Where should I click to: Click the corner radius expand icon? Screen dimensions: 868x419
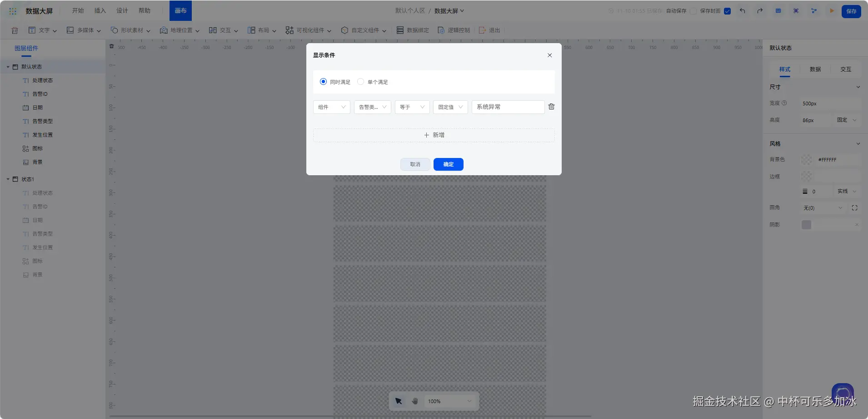point(854,208)
